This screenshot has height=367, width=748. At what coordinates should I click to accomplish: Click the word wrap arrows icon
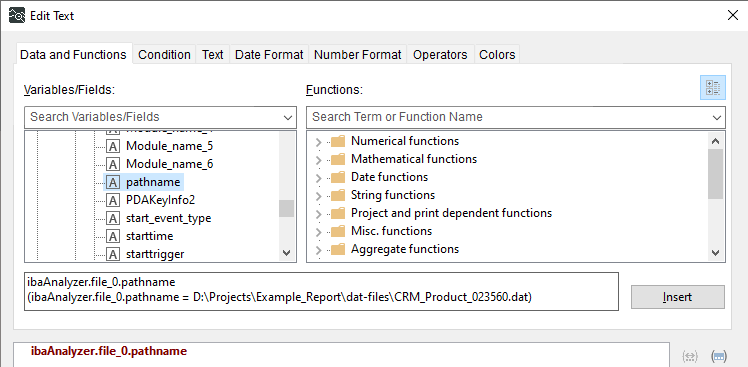690,356
